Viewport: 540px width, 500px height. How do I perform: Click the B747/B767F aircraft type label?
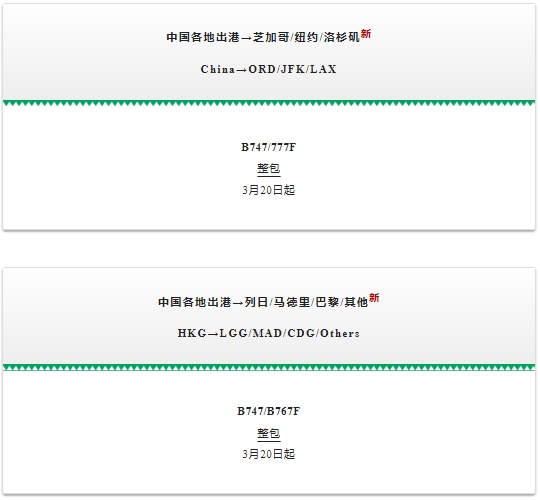(269, 411)
